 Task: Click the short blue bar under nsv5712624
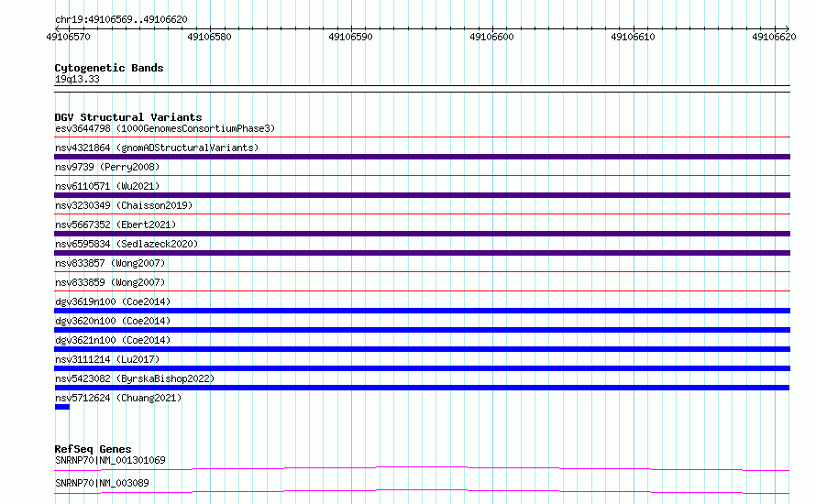pyautogui.click(x=62, y=407)
